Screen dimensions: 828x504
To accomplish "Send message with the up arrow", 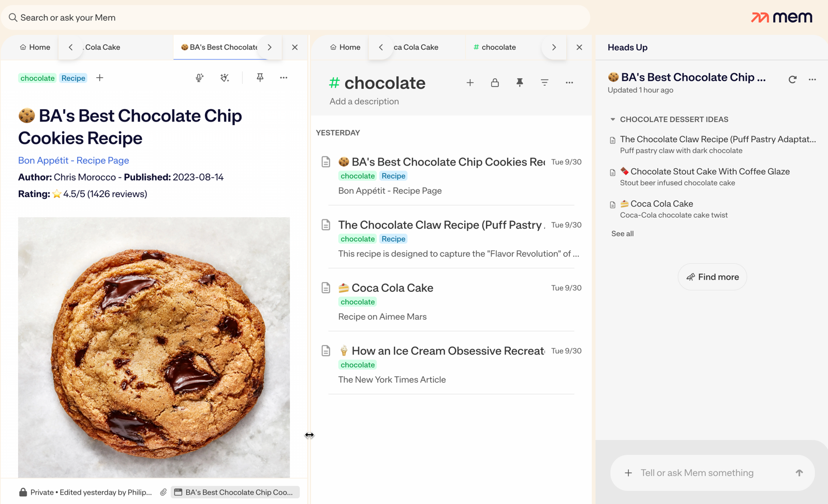I will tap(799, 473).
